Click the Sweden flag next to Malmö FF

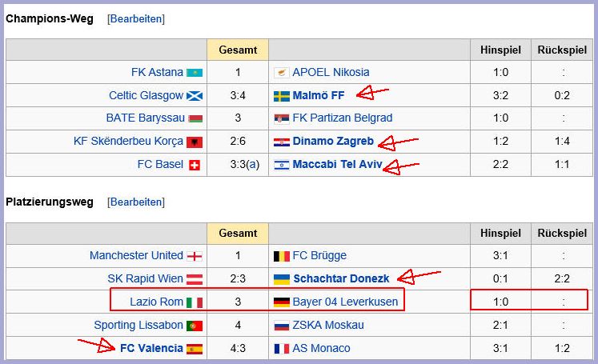point(282,96)
